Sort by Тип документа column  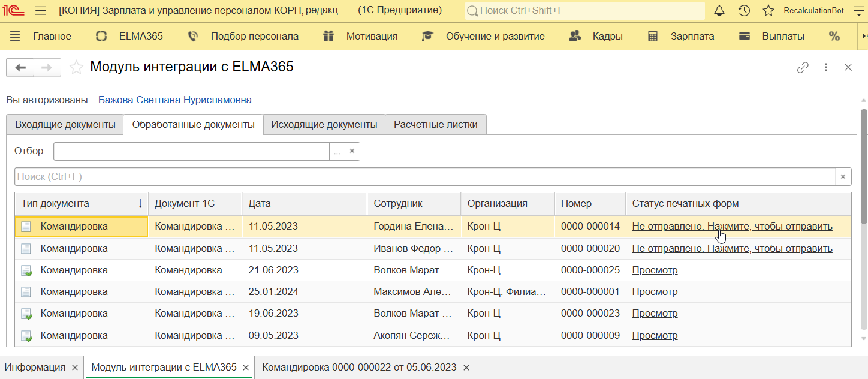point(82,203)
